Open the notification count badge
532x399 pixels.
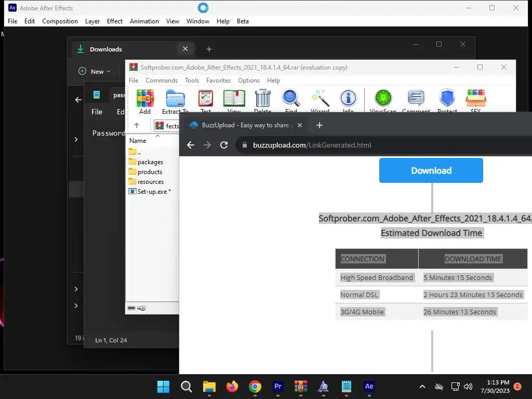517,387
